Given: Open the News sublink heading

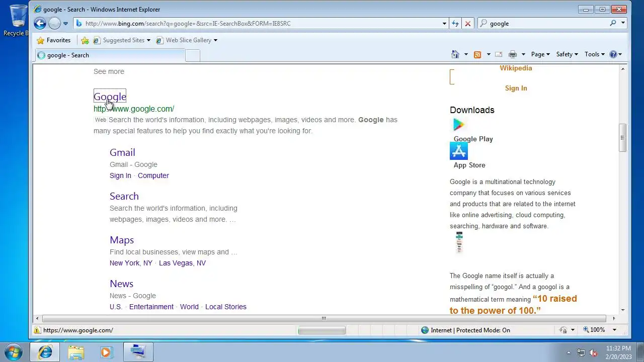Looking at the screenshot, I should 121,284.
